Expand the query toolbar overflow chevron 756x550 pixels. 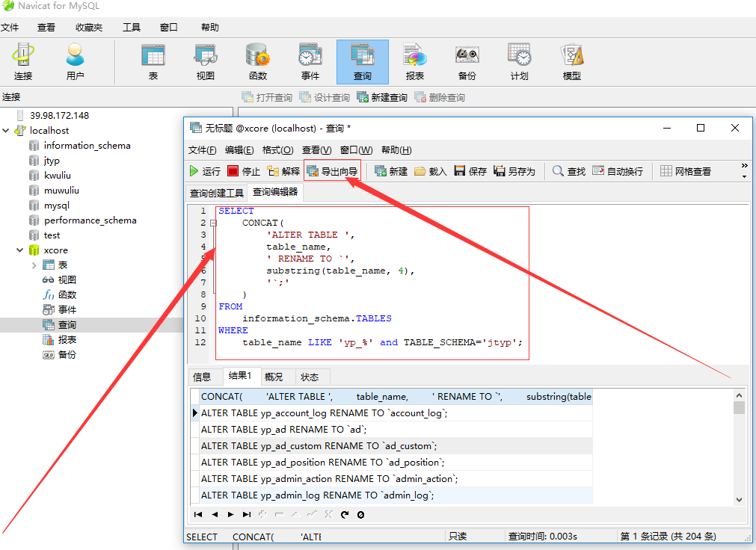point(745,166)
